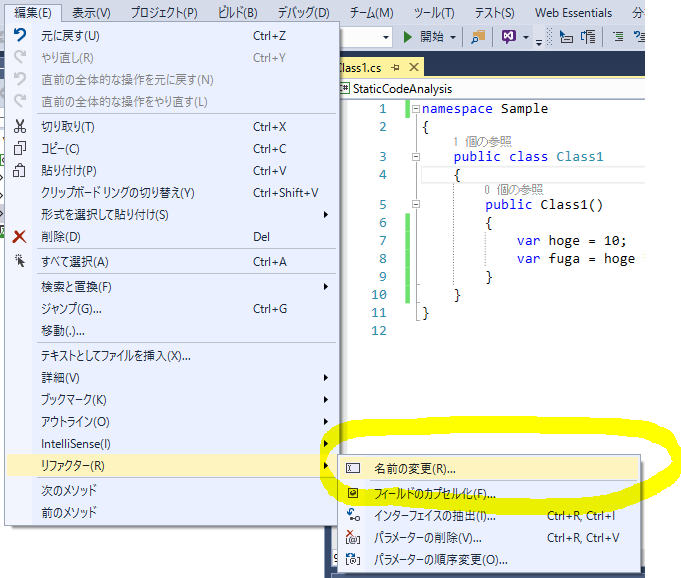Select すべて選択(A) menu entry
The width and height of the screenshot is (681, 578).
172,262
